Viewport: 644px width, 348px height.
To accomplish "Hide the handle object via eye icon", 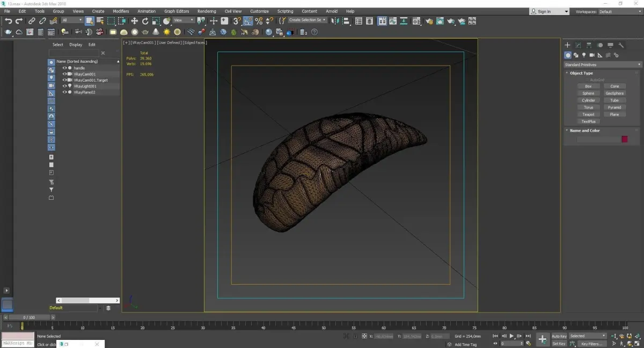I will point(64,68).
